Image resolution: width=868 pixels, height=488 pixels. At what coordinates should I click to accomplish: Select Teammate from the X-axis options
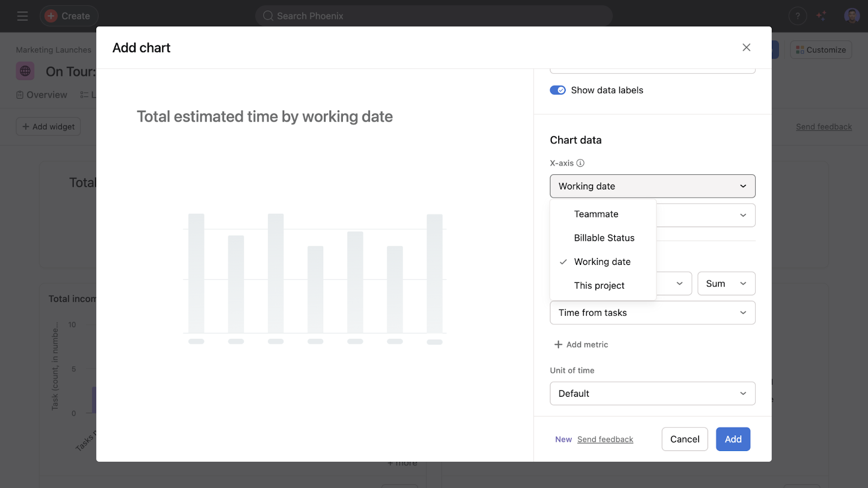(x=596, y=214)
